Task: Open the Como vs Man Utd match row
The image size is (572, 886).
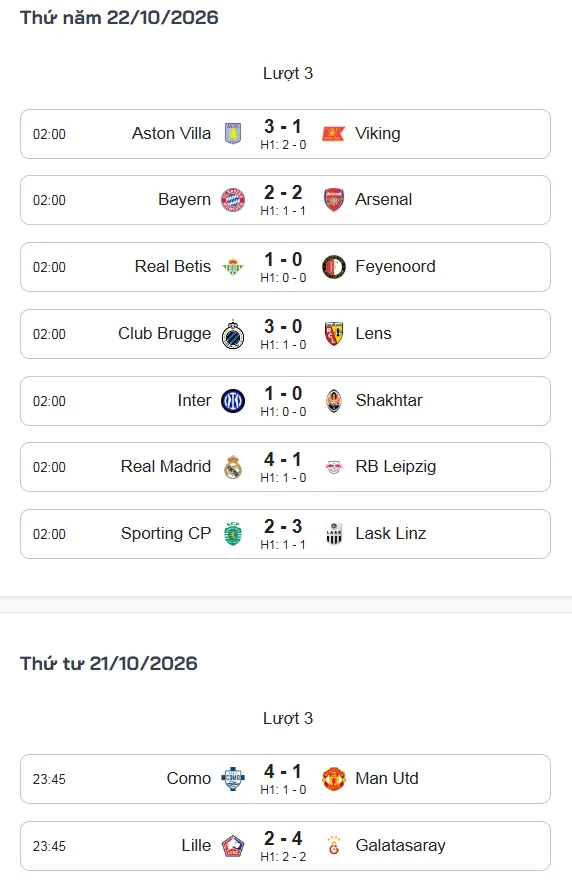Action: (x=285, y=779)
